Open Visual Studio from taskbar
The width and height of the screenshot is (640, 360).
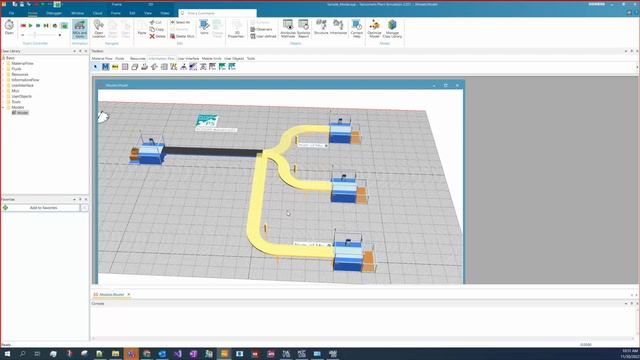(178, 354)
